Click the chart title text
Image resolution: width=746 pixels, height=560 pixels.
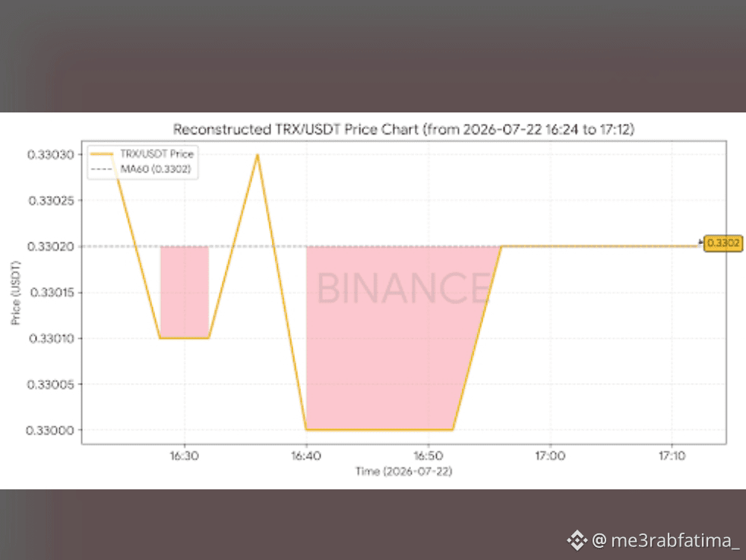tap(403, 129)
